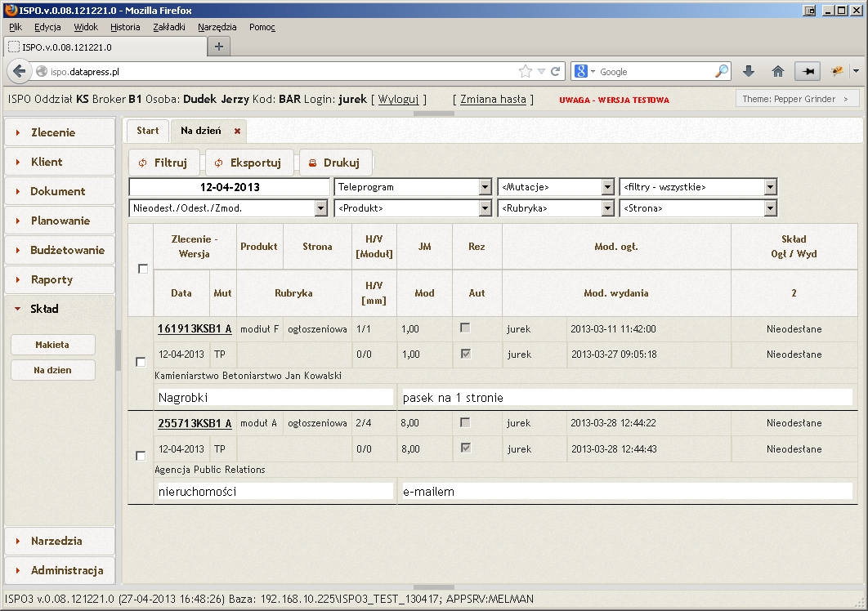Switch to the Start tab
The width and height of the screenshot is (868, 611).
[x=148, y=131]
